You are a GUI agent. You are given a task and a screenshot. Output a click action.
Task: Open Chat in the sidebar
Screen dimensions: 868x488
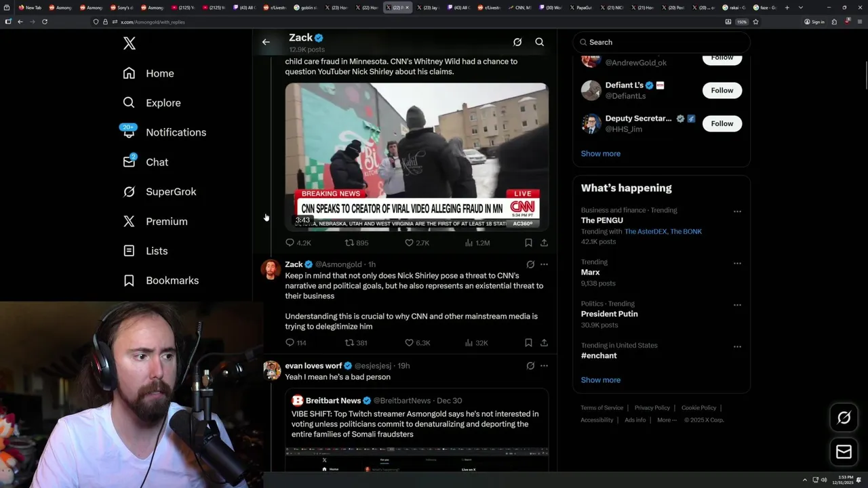[x=146, y=162]
